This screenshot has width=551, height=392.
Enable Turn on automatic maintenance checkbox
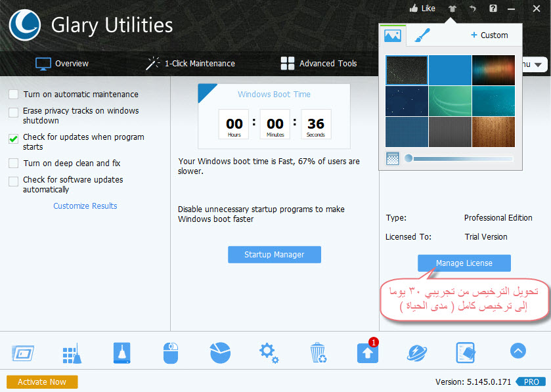point(13,94)
